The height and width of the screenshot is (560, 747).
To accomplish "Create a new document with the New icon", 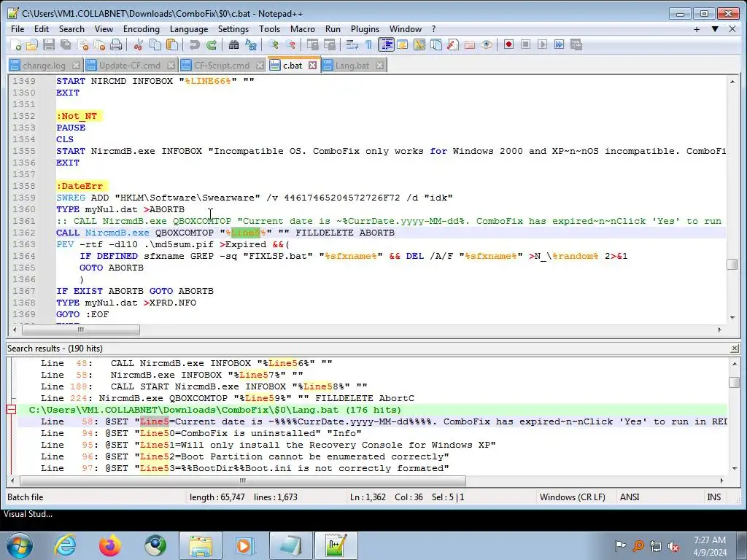I will (16, 44).
